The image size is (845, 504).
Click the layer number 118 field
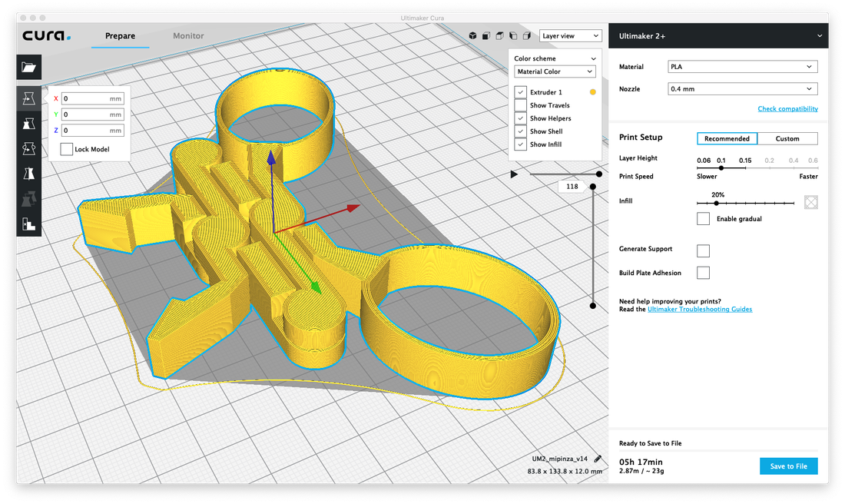click(572, 187)
